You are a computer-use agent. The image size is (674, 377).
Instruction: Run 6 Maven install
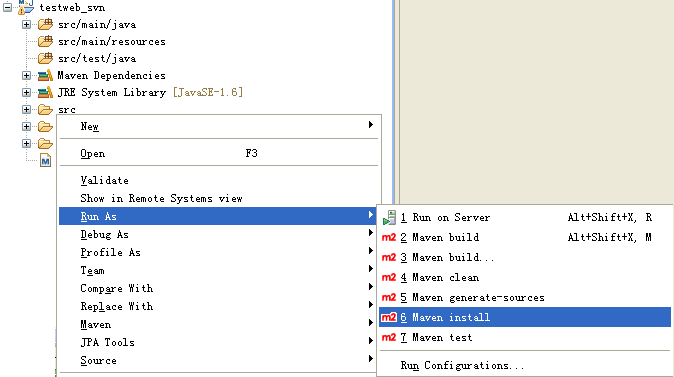525,317
